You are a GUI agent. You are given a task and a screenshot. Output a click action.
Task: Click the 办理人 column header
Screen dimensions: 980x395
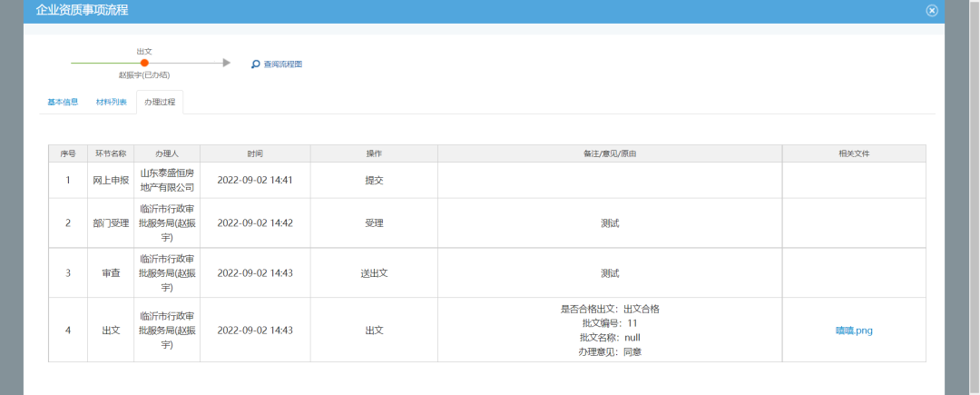coord(167,153)
